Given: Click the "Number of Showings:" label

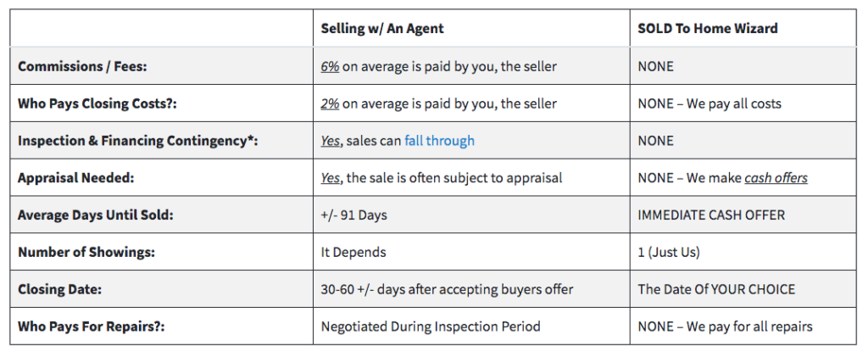Looking at the screenshot, I should 86,253.
